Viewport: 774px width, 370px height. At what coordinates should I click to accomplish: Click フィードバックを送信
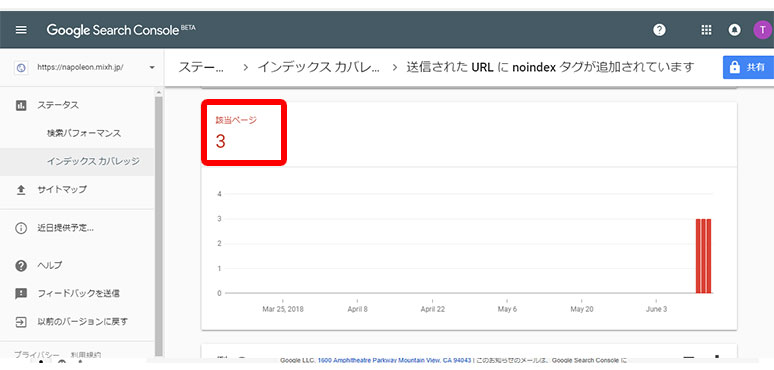tap(77, 294)
